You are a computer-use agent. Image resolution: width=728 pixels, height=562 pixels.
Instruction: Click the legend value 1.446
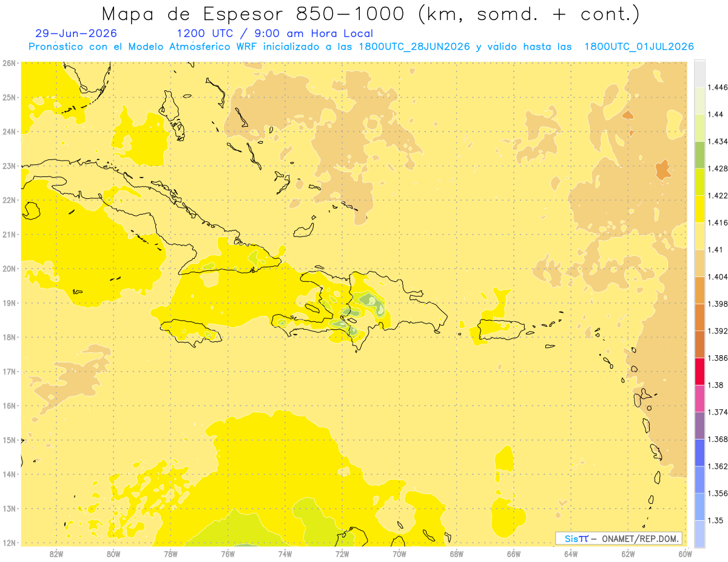point(717,87)
